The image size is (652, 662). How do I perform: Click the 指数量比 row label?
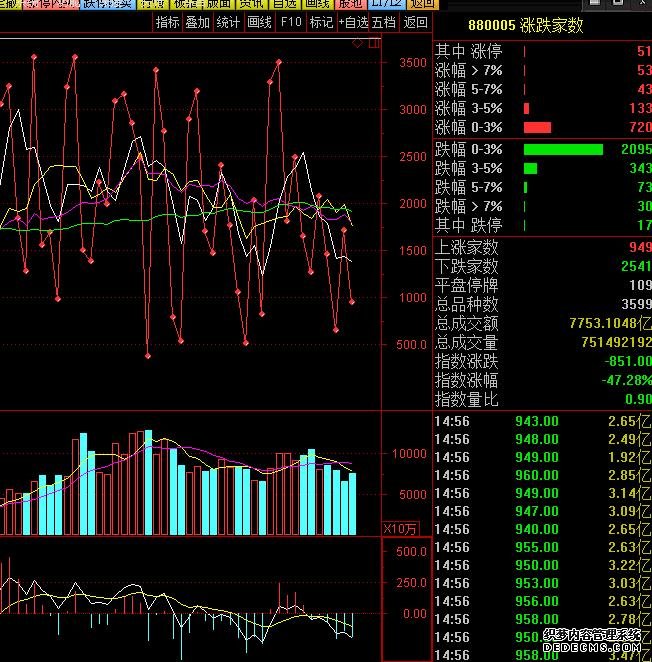467,399
